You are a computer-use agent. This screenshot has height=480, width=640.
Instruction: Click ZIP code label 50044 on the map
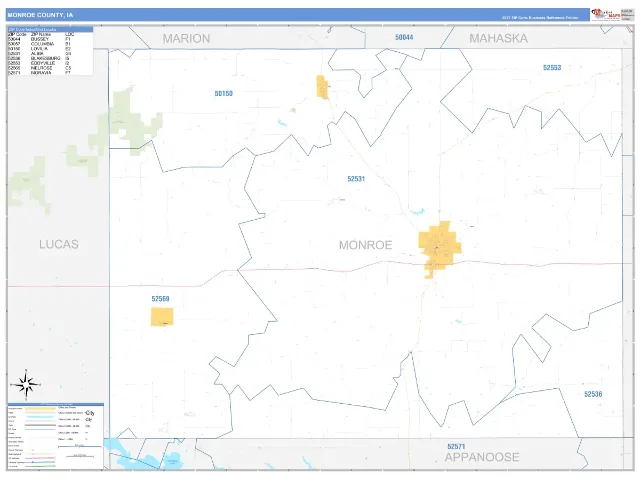tap(404, 37)
